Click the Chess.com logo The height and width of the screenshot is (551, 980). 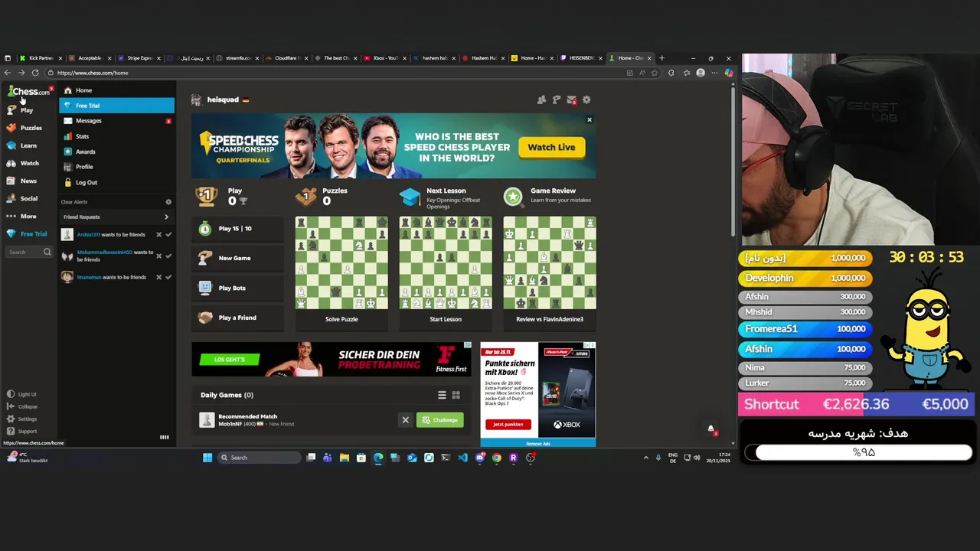pos(29,92)
